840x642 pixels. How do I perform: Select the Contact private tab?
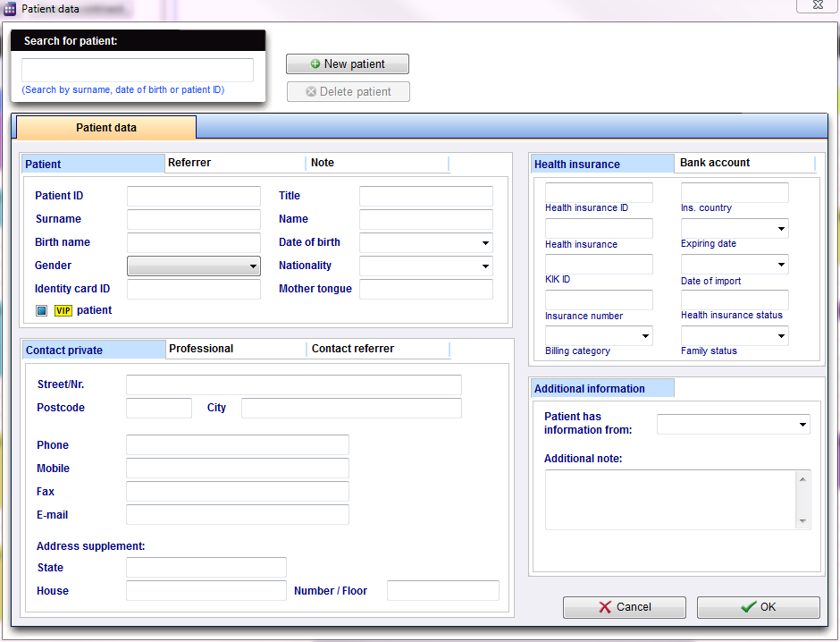click(x=94, y=350)
